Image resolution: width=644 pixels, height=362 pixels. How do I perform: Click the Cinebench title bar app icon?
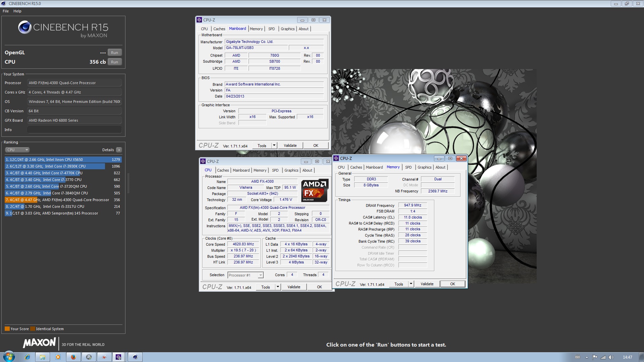(4, 3)
